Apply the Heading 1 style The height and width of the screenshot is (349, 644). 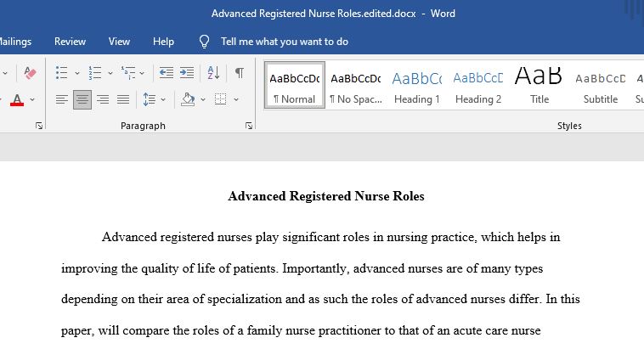pyautogui.click(x=417, y=85)
